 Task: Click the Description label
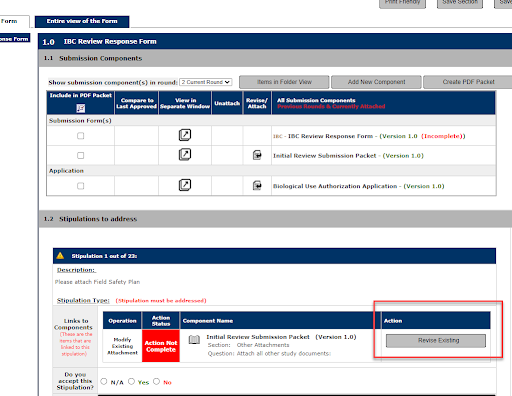76,270
